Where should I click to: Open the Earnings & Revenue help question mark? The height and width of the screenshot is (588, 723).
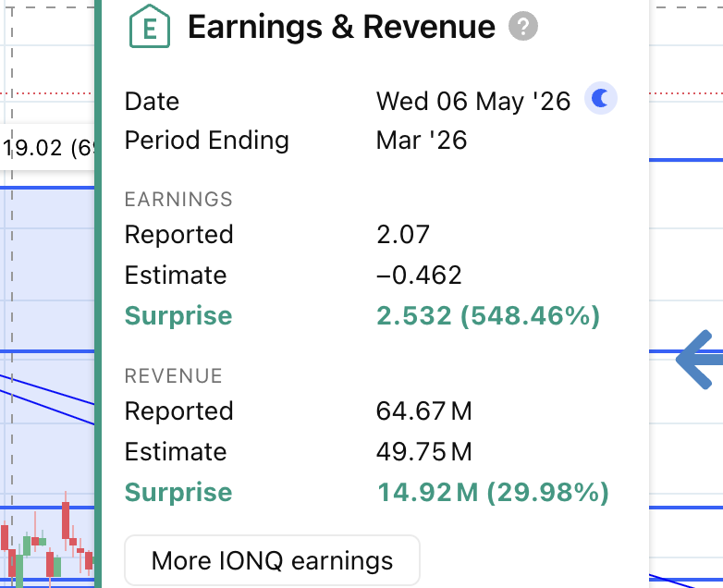point(523,26)
